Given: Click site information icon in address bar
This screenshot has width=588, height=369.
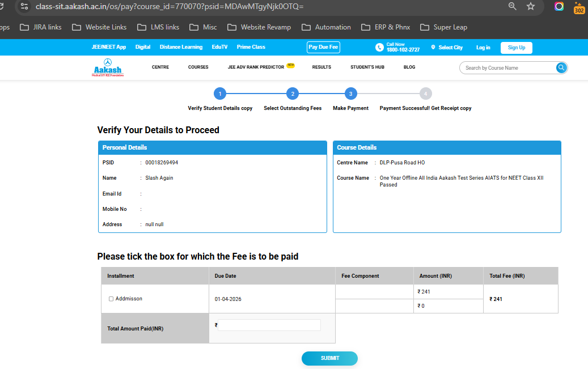Looking at the screenshot, I should point(24,6).
